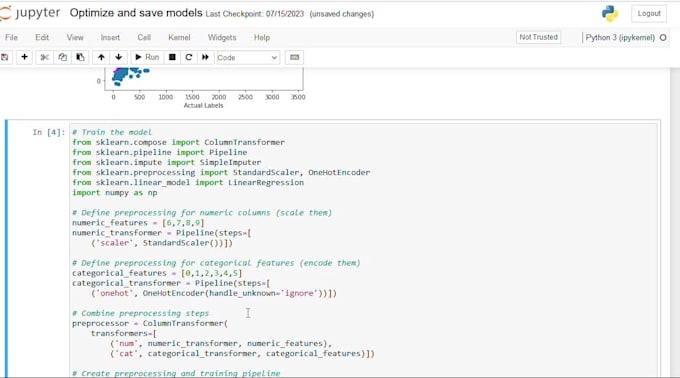Click the Python logo icon
This screenshot has height=378, width=680.
point(610,13)
